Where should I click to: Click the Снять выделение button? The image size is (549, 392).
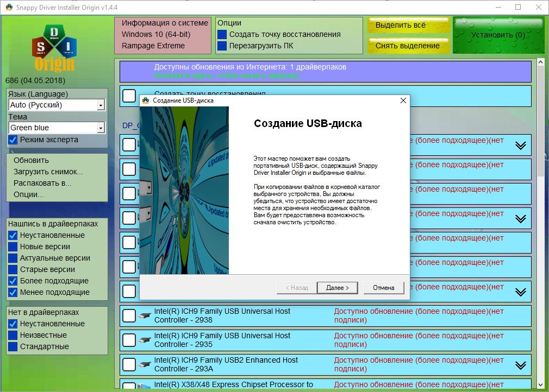tap(409, 46)
